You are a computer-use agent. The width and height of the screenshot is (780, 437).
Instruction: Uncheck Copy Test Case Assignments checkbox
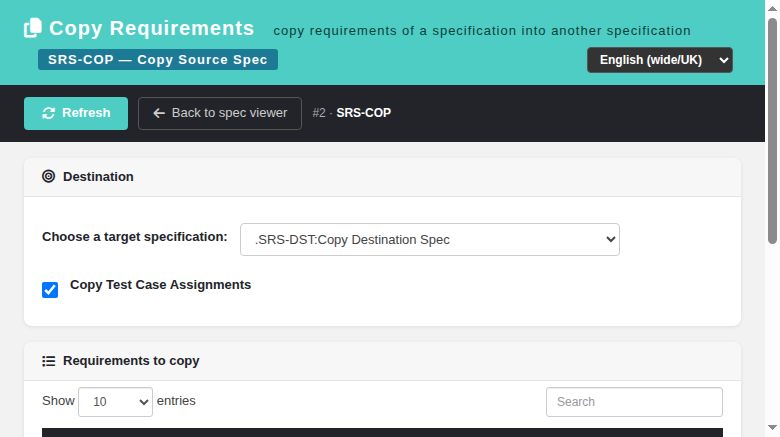tap(50, 290)
